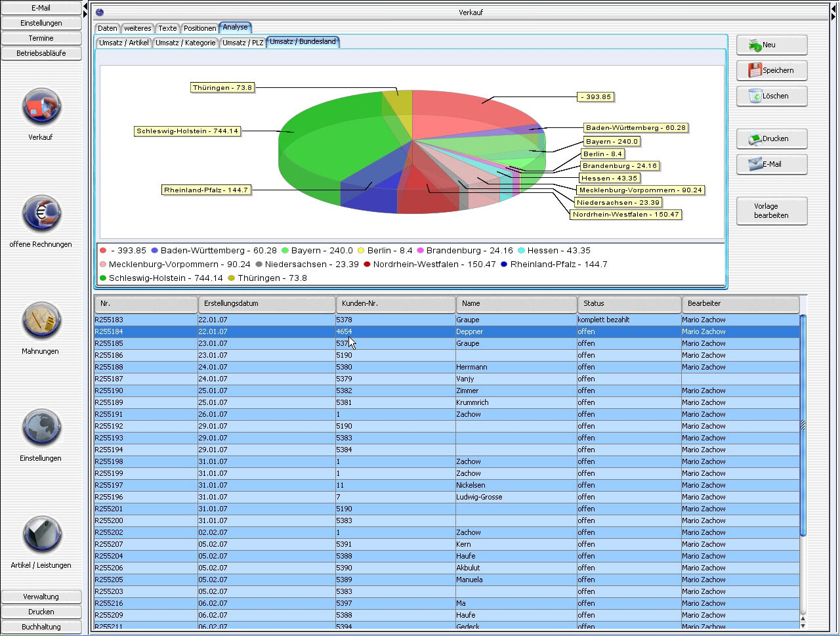This screenshot has width=840, height=636.
Task: Open the Artikel / Leistungen icon
Action: [x=41, y=535]
